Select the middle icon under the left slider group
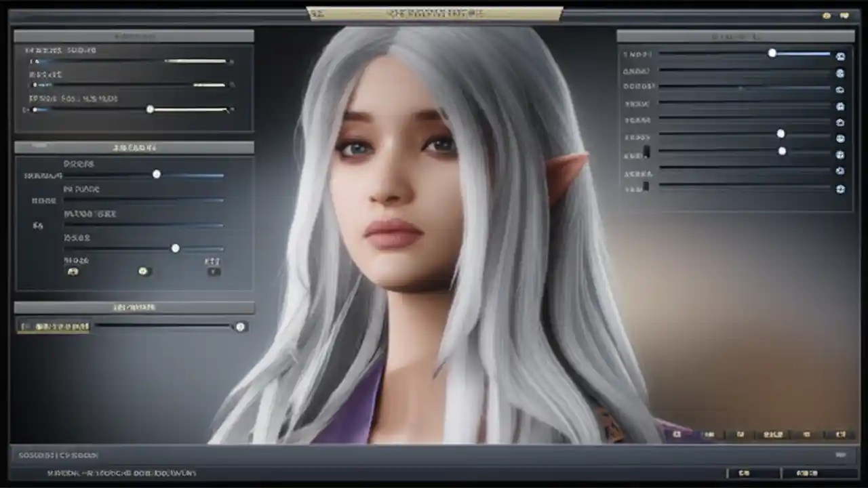 [142, 271]
